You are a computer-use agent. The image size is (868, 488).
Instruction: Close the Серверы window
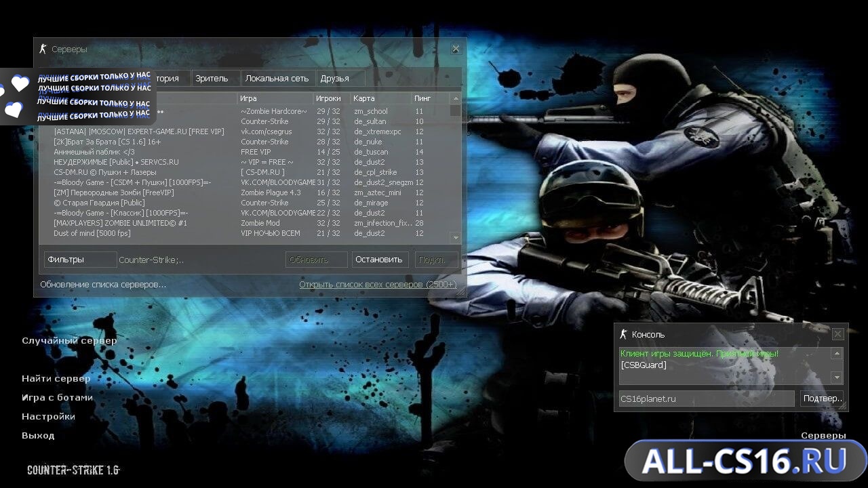[x=456, y=49]
